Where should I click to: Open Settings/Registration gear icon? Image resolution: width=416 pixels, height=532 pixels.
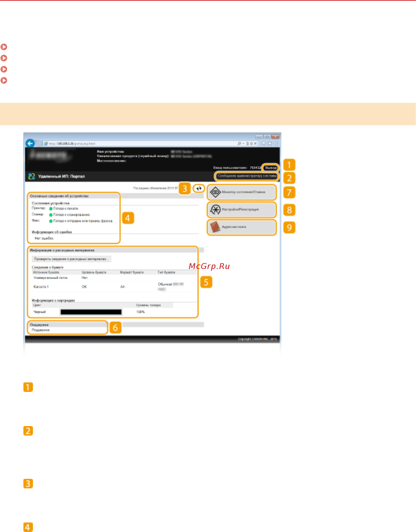click(x=215, y=209)
